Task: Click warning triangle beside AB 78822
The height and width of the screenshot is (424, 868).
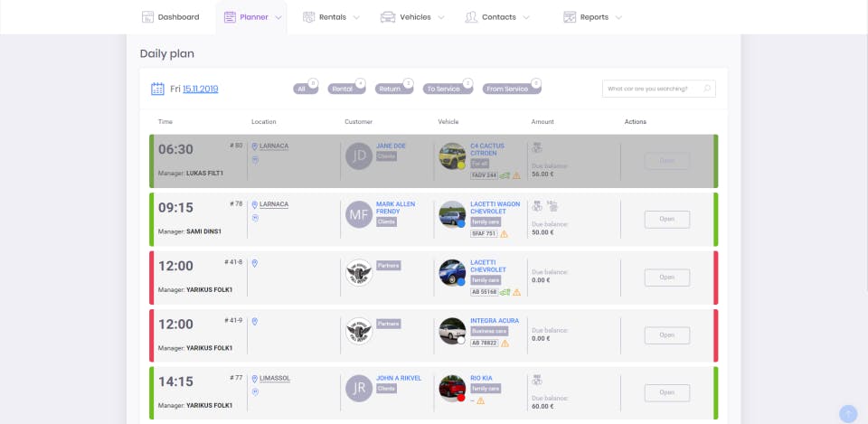Action: click(505, 344)
